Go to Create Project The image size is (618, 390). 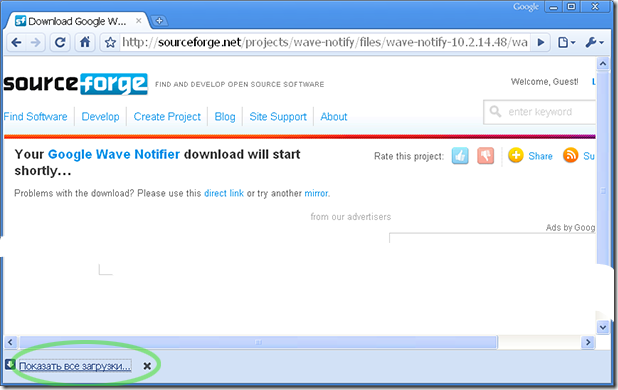pyautogui.click(x=167, y=117)
